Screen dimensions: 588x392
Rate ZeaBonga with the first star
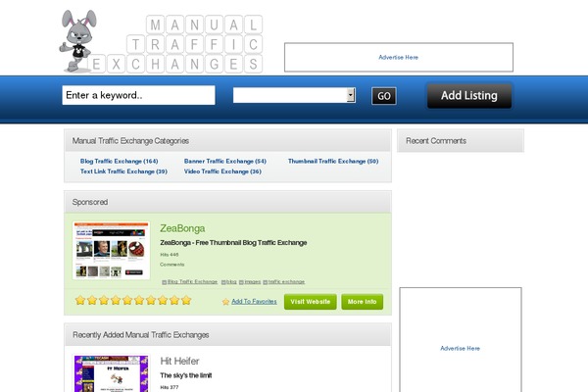[80, 300]
